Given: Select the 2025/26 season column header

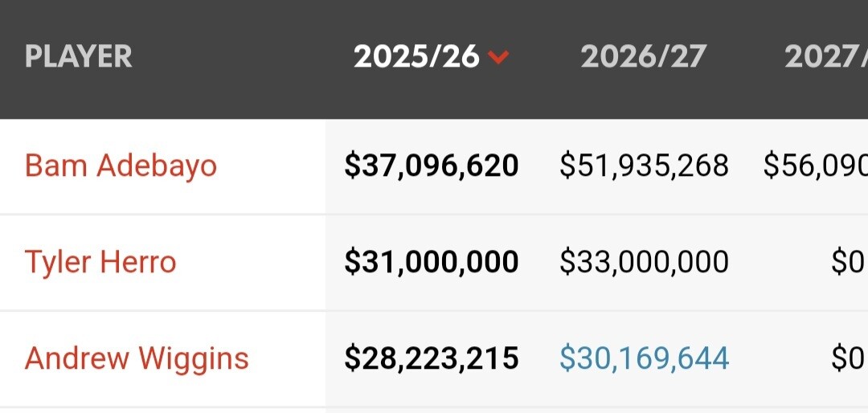Looking at the screenshot, I should click(x=416, y=57).
